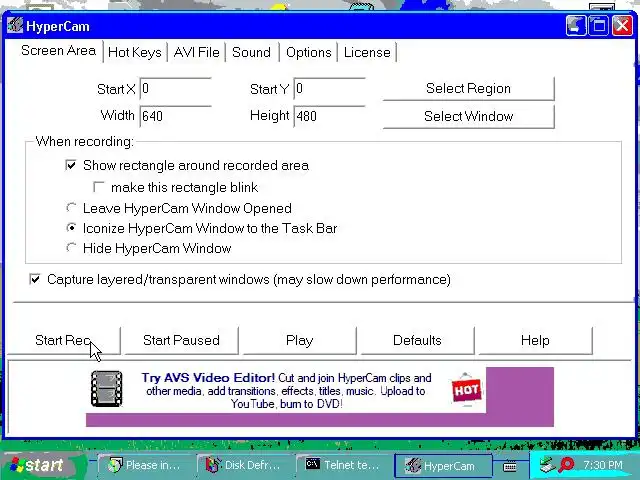640x480 pixels.
Task: Reset settings with the Defaults button
Action: (417, 340)
